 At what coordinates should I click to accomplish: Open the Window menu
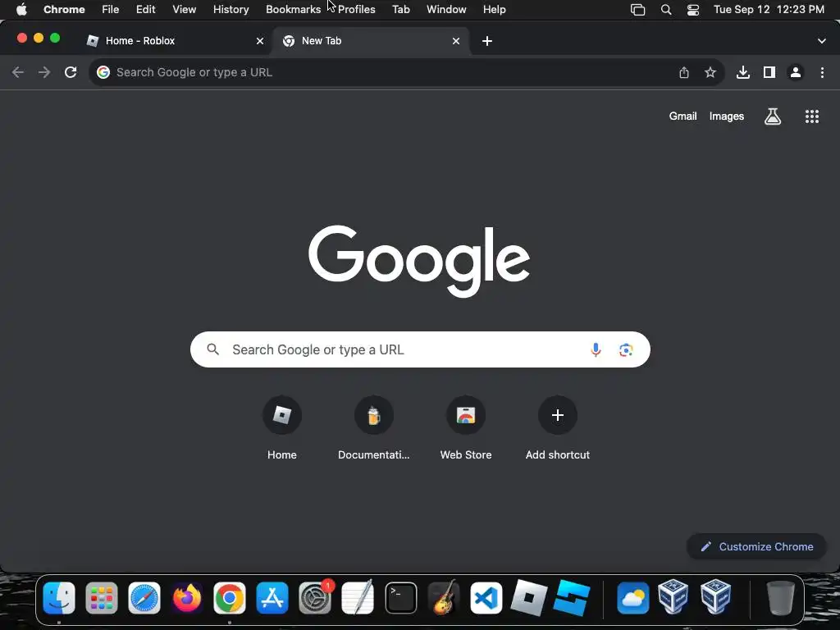tap(446, 10)
